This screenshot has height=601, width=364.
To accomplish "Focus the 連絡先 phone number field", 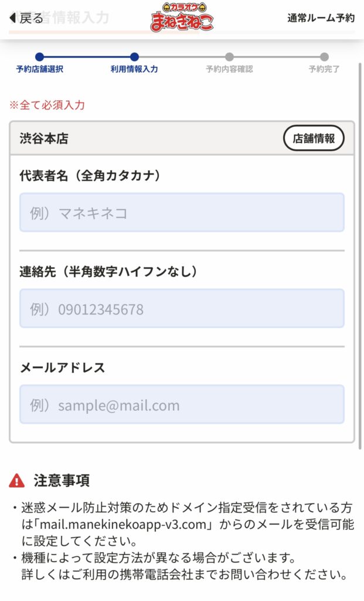I will tap(182, 309).
